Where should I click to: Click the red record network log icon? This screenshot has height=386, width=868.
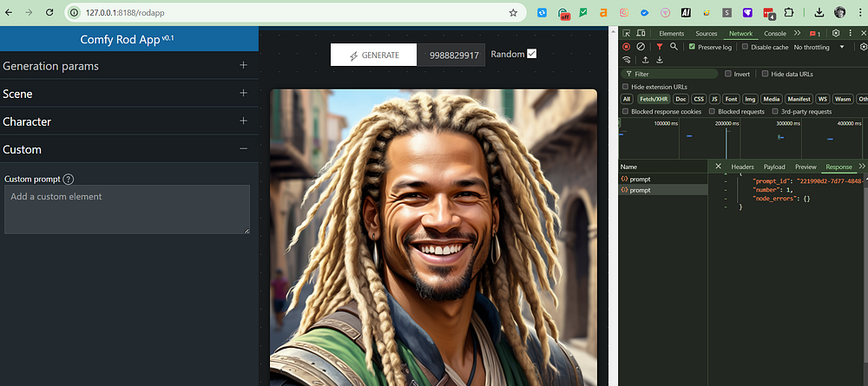click(626, 47)
